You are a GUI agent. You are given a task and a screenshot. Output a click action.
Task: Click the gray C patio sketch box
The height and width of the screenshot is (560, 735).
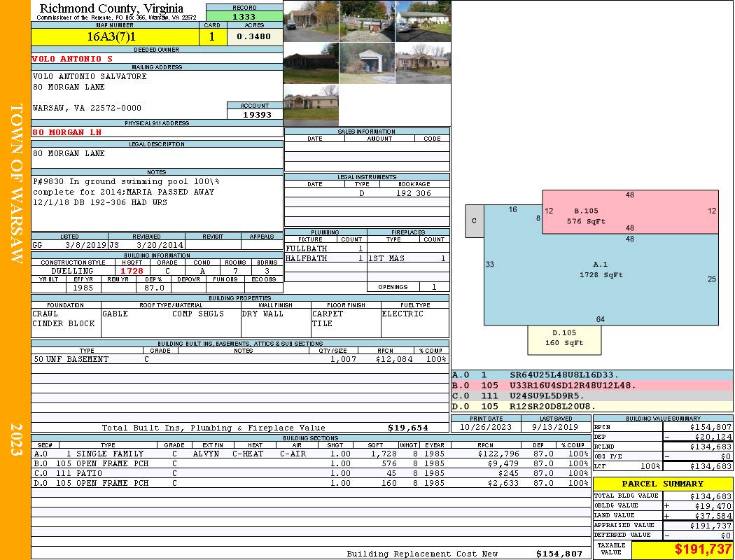[x=475, y=220]
